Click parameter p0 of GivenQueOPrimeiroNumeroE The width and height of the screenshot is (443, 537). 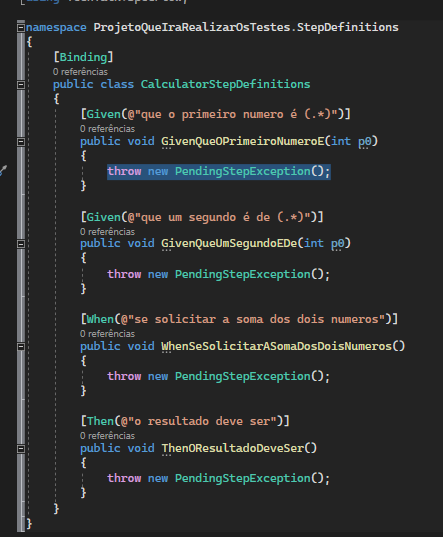pos(365,142)
